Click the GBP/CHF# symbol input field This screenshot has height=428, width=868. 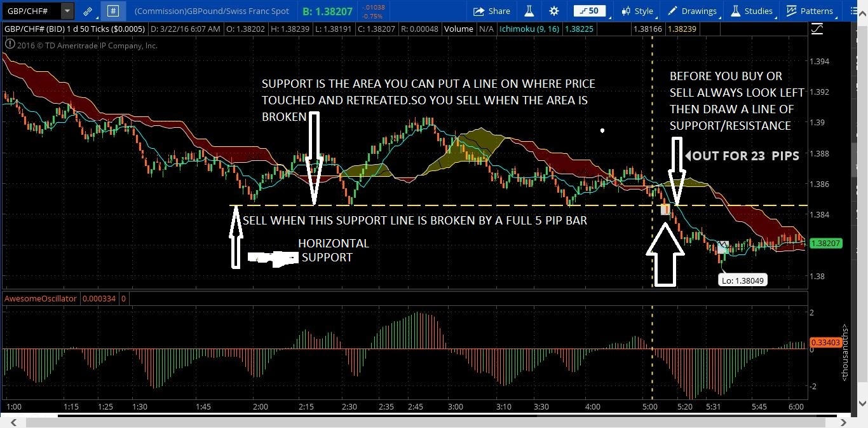(31, 11)
